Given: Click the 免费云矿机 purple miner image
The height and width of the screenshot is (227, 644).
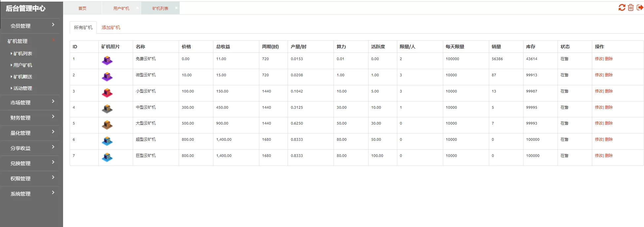Looking at the screenshot, I should 107,60.
